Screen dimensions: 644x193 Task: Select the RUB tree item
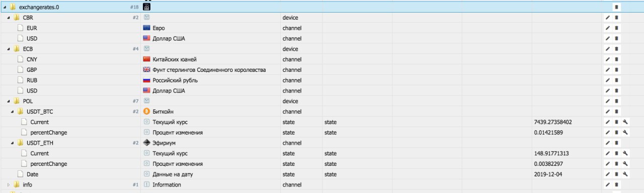pyautogui.click(x=32, y=80)
